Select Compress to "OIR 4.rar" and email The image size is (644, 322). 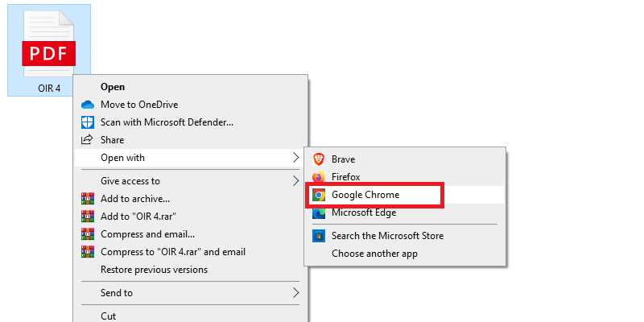point(173,252)
